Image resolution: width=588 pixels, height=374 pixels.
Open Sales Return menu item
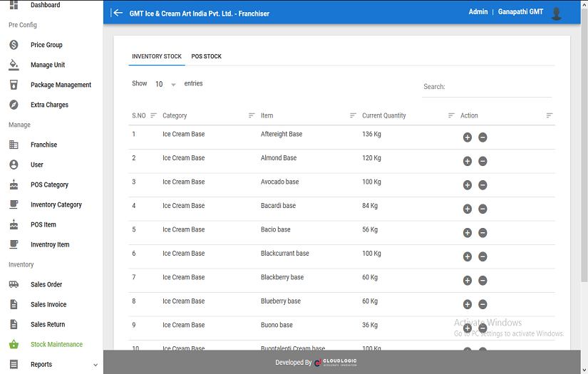click(48, 325)
